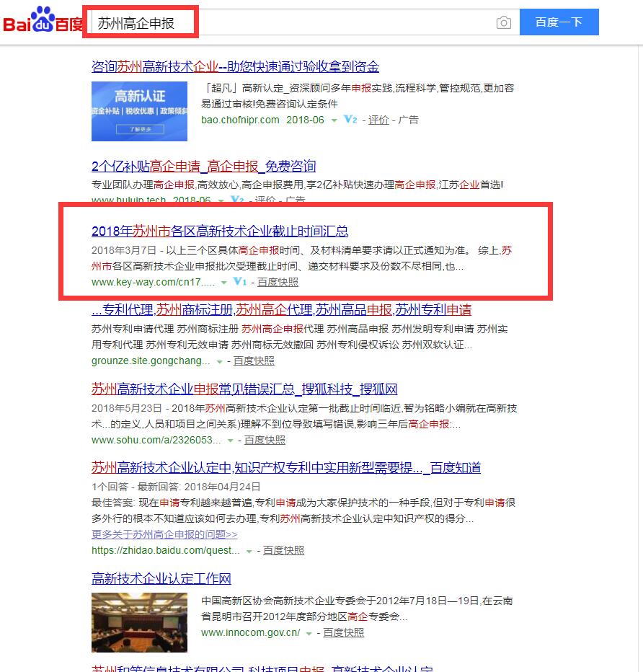Viewport: 643px width, 672px height.
Task: Click the search box containing 苏州高企申报
Action: (x=288, y=23)
